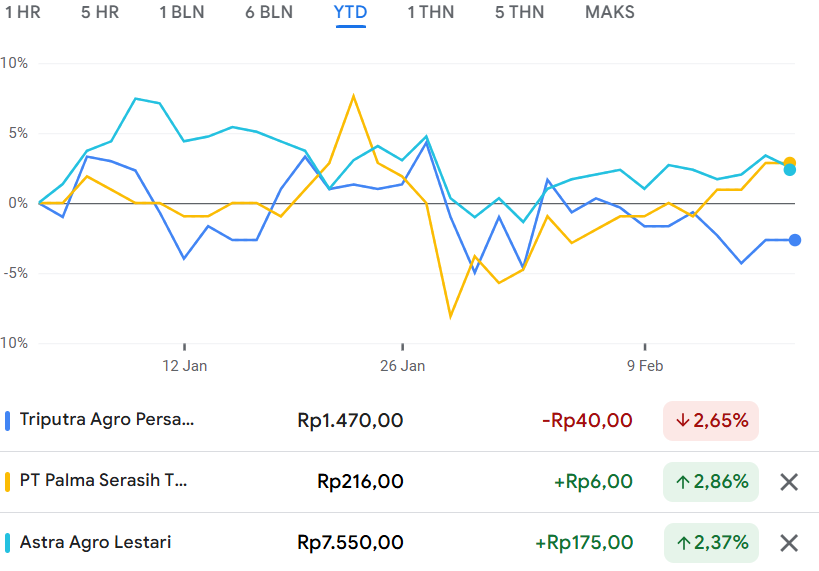Select the 1 BLN time range
The height and width of the screenshot is (571, 819).
tap(182, 13)
